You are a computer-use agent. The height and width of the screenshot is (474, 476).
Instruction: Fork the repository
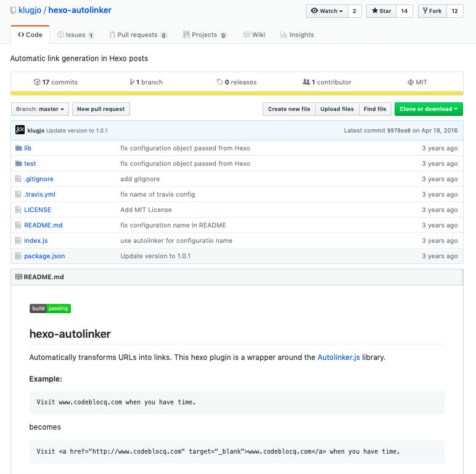(432, 11)
